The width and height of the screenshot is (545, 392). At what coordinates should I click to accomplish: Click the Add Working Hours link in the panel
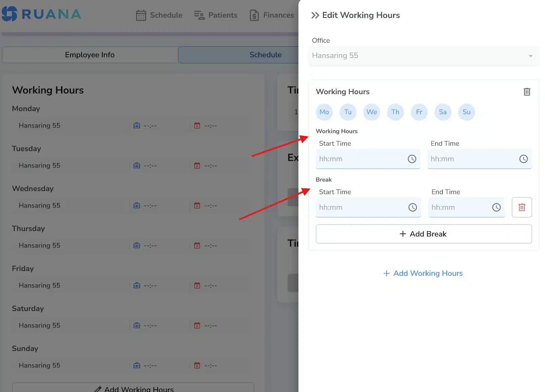(x=423, y=273)
